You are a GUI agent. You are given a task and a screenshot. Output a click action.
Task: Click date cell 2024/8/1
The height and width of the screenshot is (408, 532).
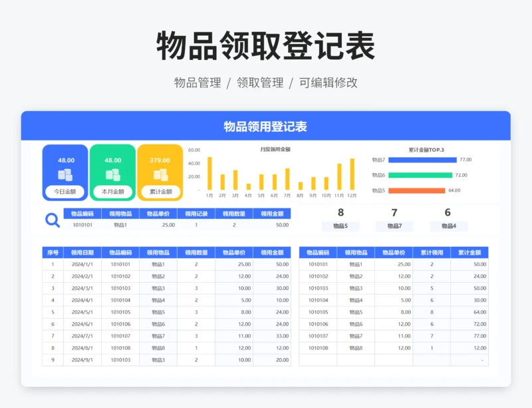[82, 348]
